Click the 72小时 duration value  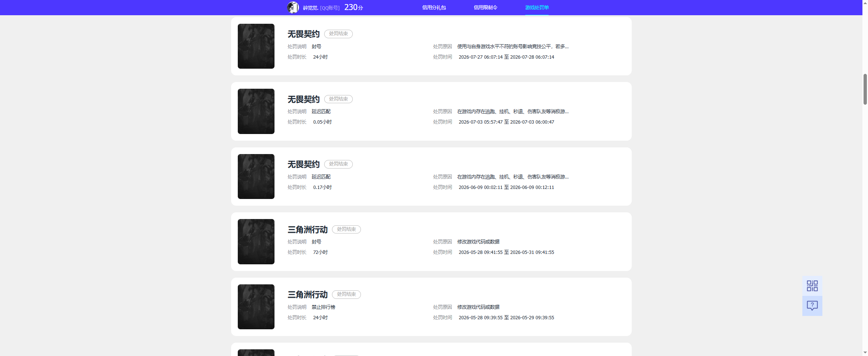pos(320,252)
